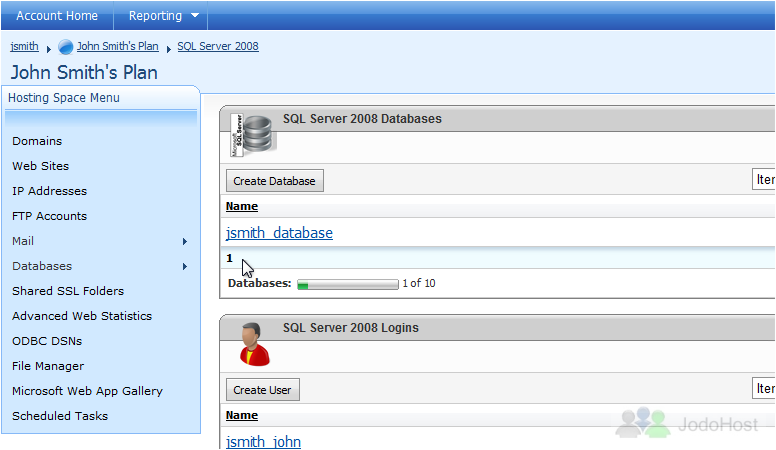Image resolution: width=776 pixels, height=450 pixels.
Task: Click SQL Server 2008 breadcrumb link
Action: (218, 46)
